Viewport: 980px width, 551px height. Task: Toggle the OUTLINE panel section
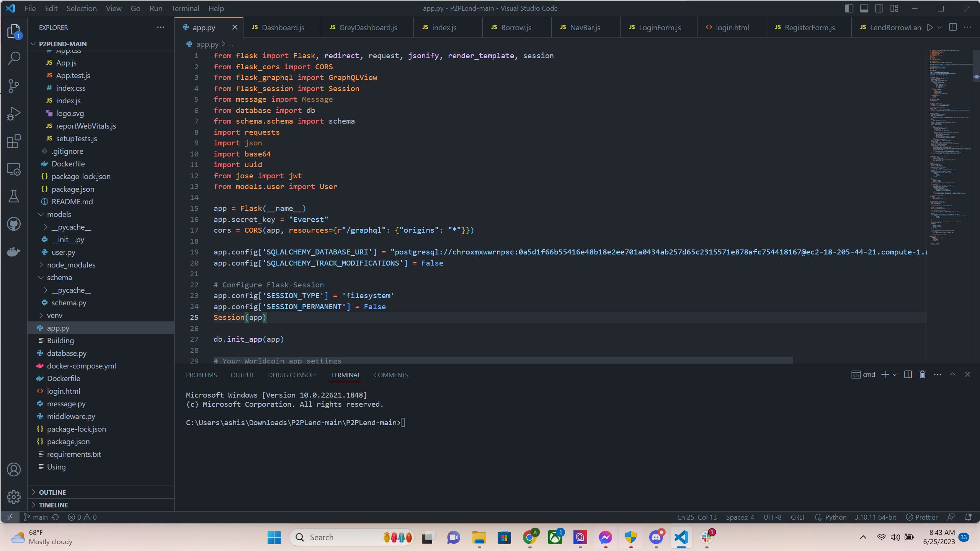[52, 492]
